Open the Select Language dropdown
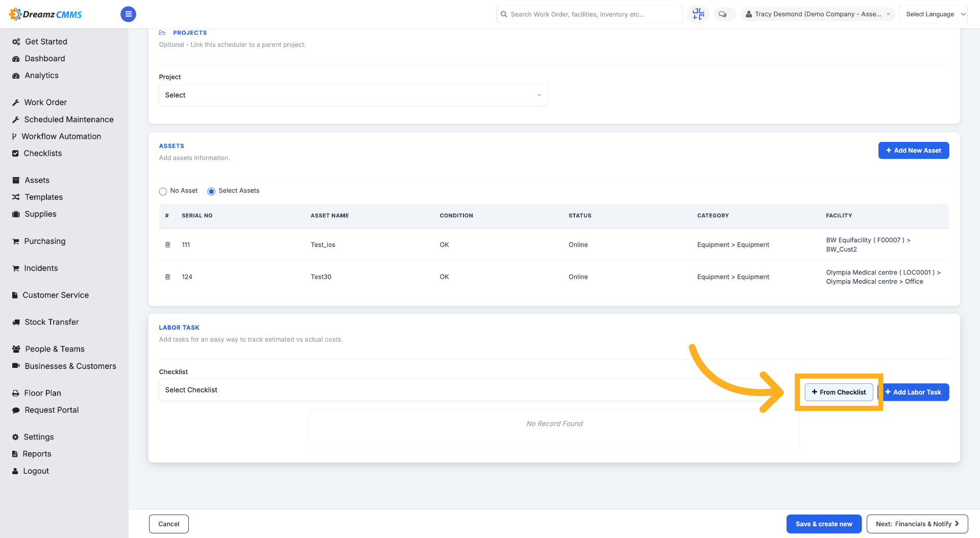The height and width of the screenshot is (538, 980). tap(934, 14)
